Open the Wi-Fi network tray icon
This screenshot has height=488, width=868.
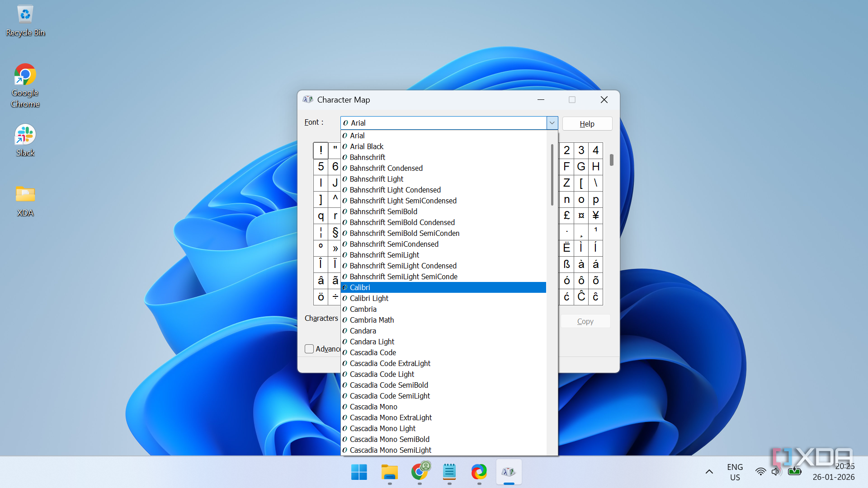click(761, 472)
